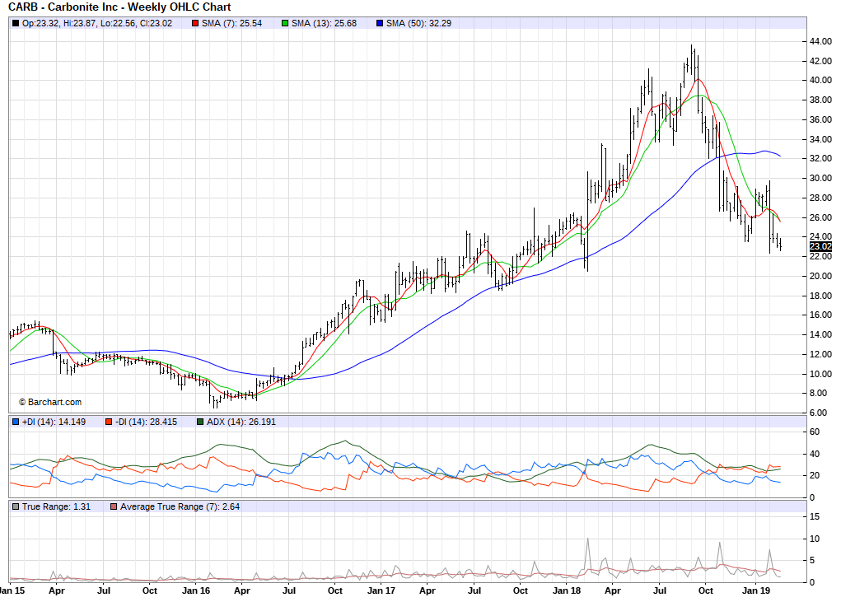Click the orange -DI (14) legend swatch
This screenshot has width=841, height=616.
109,422
